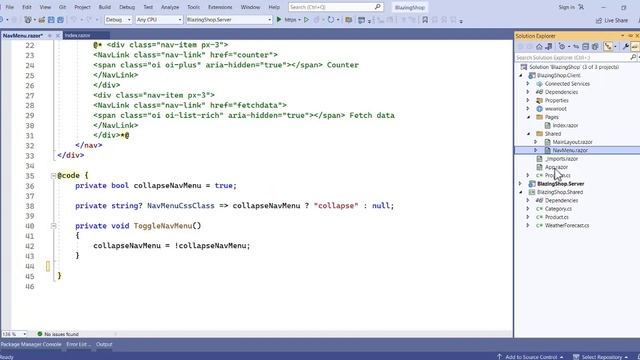Viewport: 640px width, 360px height.
Task: Click Home icon in Solution Explorer toolbar
Action: (539, 47)
